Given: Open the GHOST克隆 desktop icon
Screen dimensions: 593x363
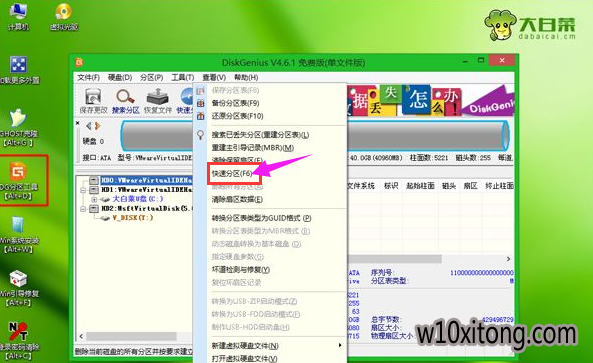Looking at the screenshot, I should coord(18,127).
